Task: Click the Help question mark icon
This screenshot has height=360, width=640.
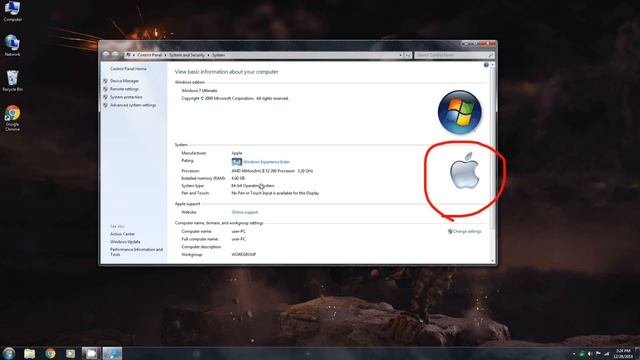Action: tap(486, 65)
